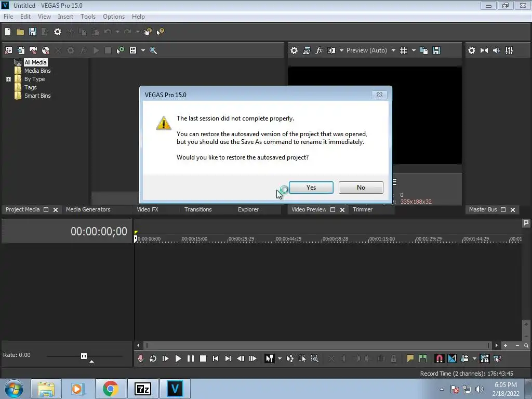The image size is (532, 399).
Task: Select the Smart Bins folder
Action: coord(37,96)
